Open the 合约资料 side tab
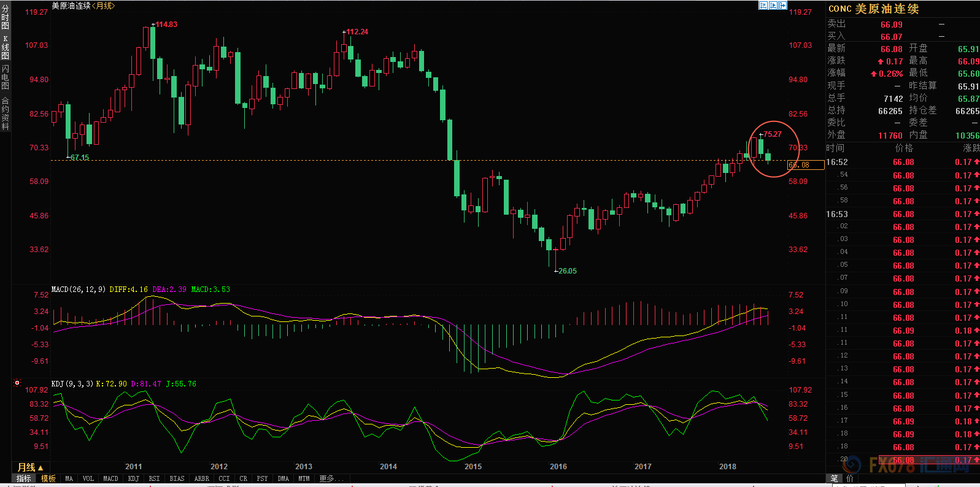Image resolution: width=980 pixels, height=487 pixels. (5, 113)
